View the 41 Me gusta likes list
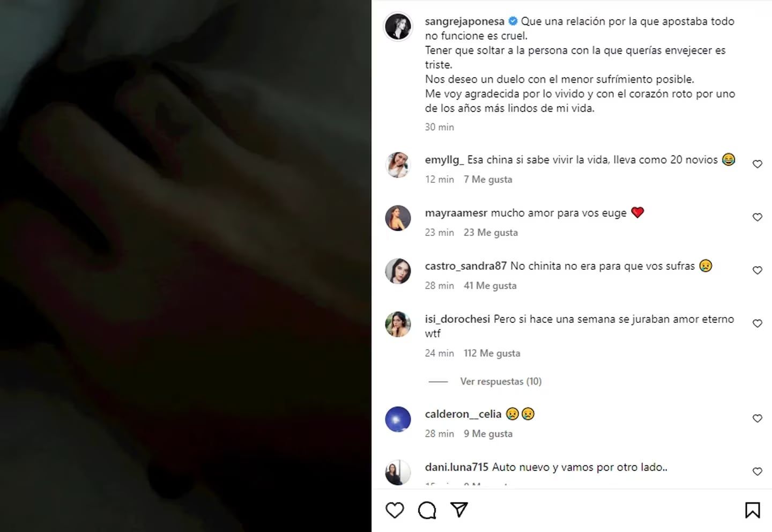The image size is (772, 532). [490, 286]
